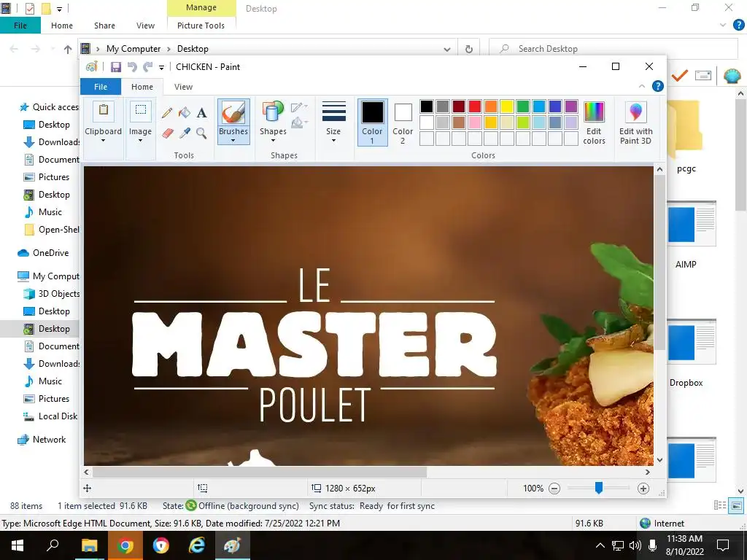Open Chrome from the taskbar
Viewport: 747px width, 560px height.
click(x=125, y=545)
